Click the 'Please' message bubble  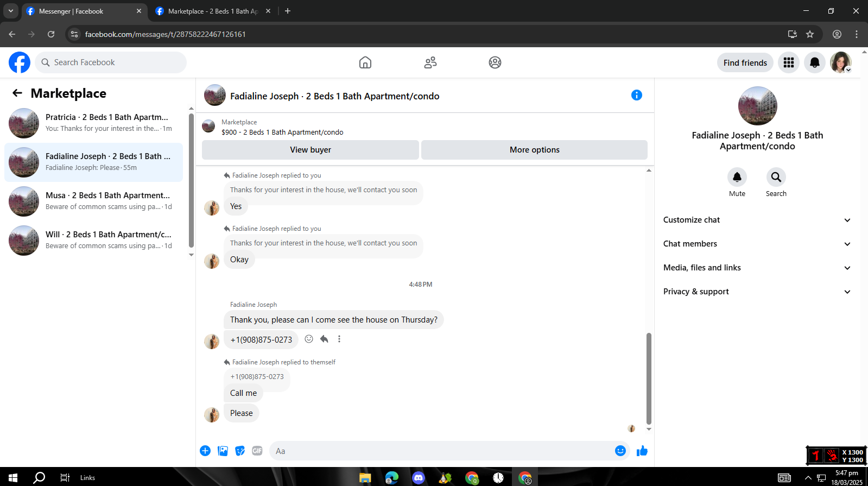click(242, 413)
